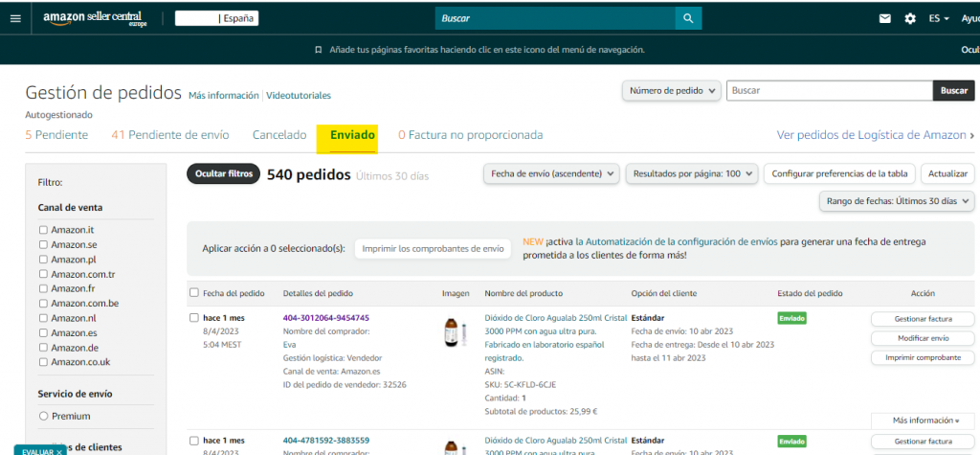Open the settings gear icon
The image size is (980, 455).
(910, 19)
